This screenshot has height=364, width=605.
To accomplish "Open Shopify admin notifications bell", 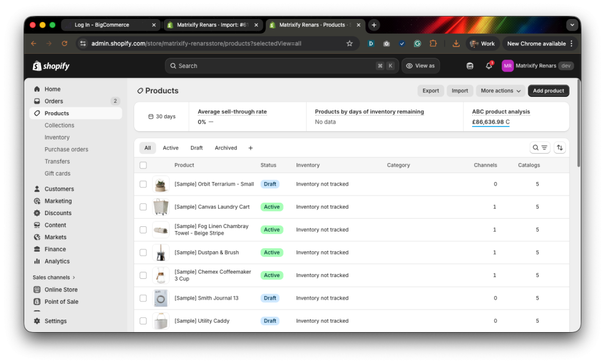I will point(489,66).
